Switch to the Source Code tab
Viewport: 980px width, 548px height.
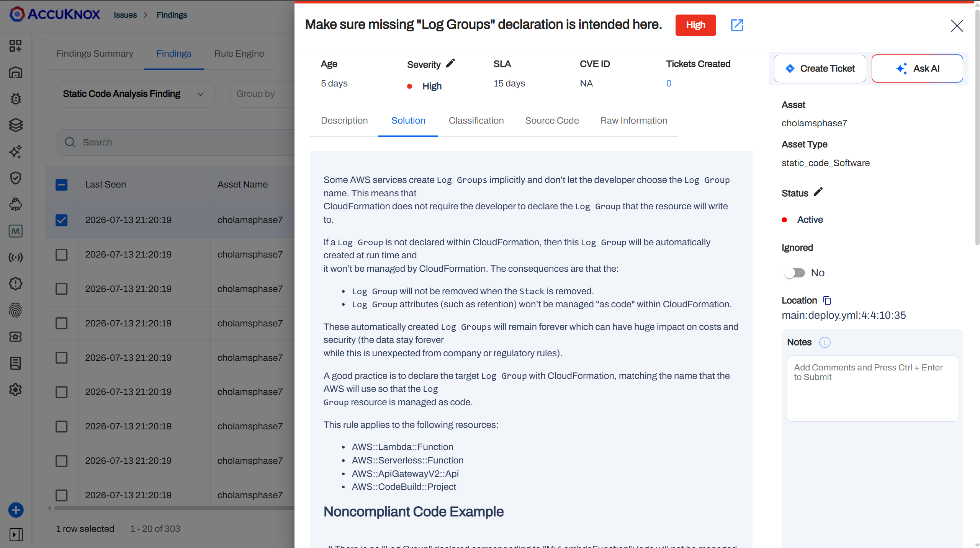552,121
